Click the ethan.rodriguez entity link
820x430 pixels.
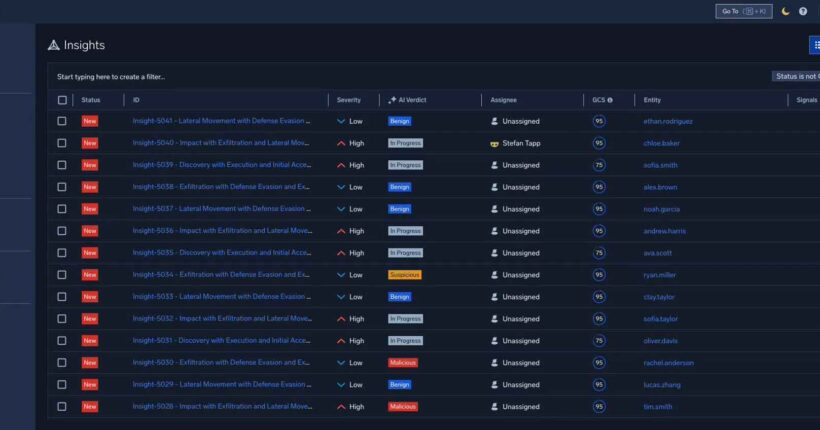(668, 121)
